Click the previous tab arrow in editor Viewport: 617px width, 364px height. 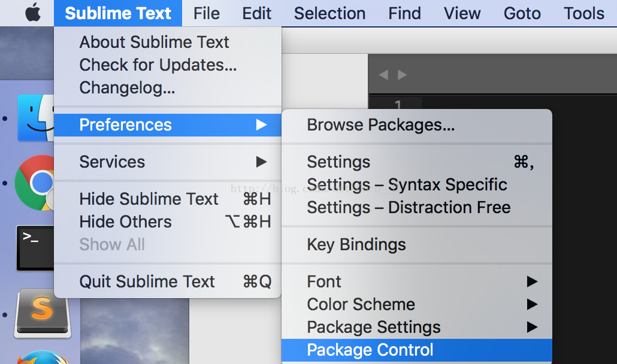tap(383, 75)
